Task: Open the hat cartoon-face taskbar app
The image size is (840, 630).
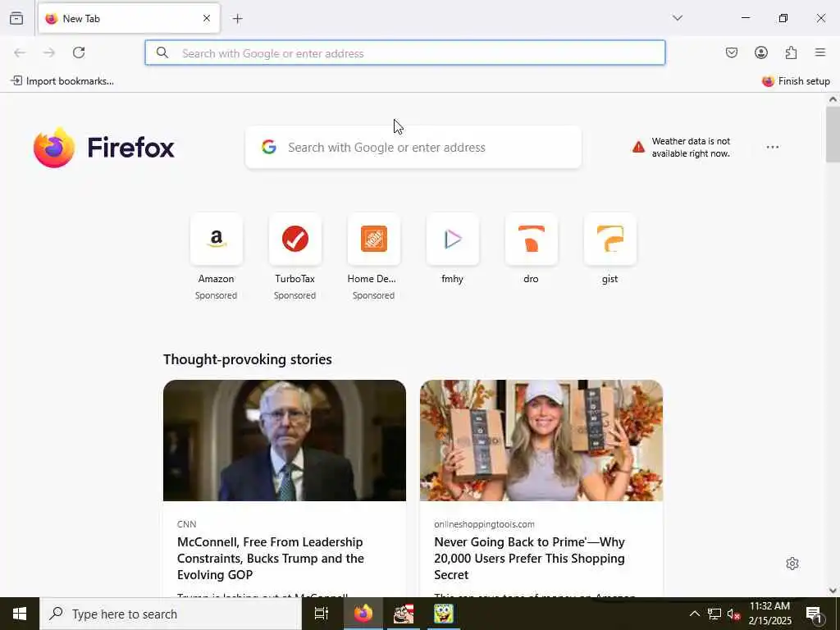Action: (x=403, y=614)
